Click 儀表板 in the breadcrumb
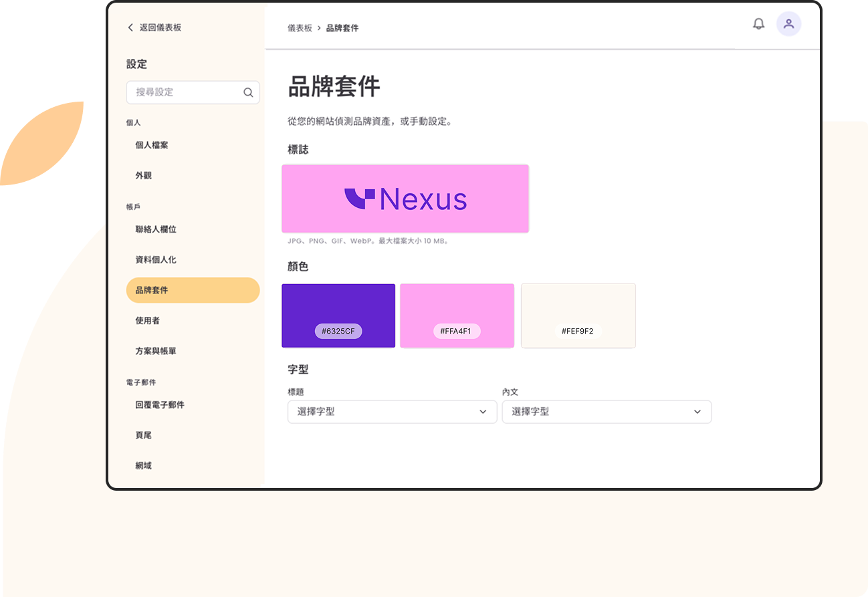The height and width of the screenshot is (597, 868). click(300, 28)
